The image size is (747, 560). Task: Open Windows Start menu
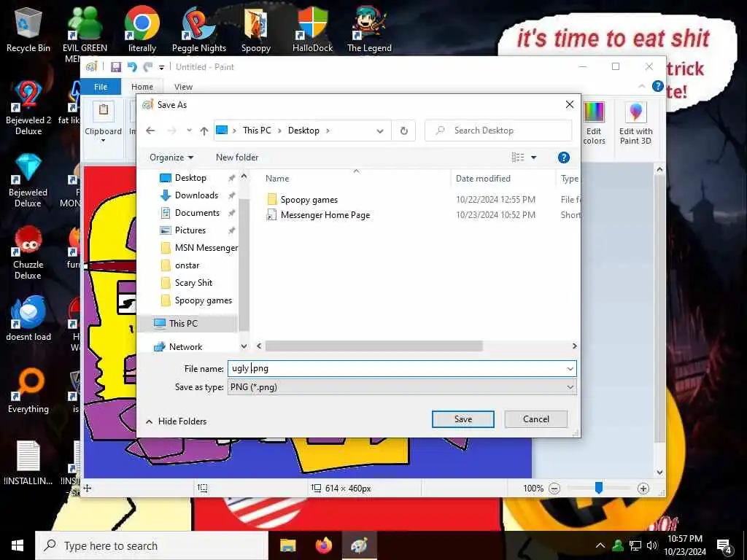click(18, 545)
